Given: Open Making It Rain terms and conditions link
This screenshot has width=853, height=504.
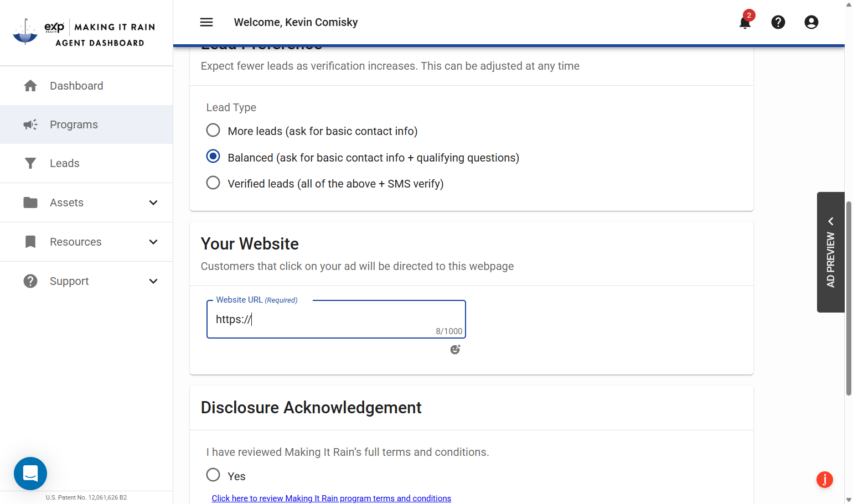Looking at the screenshot, I should (332, 498).
